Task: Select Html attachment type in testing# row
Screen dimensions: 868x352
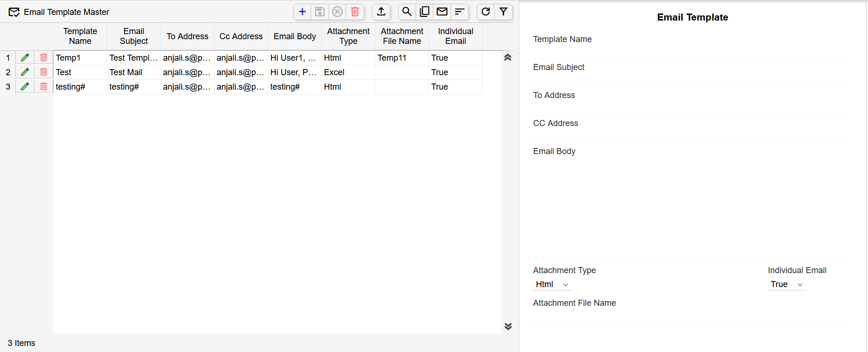Action: click(x=348, y=87)
